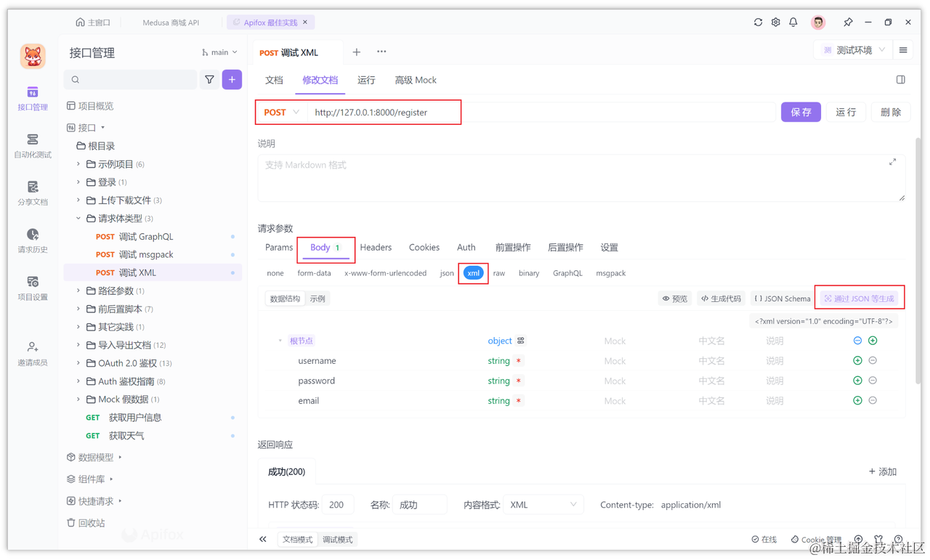Click the 预览 button

674,299
